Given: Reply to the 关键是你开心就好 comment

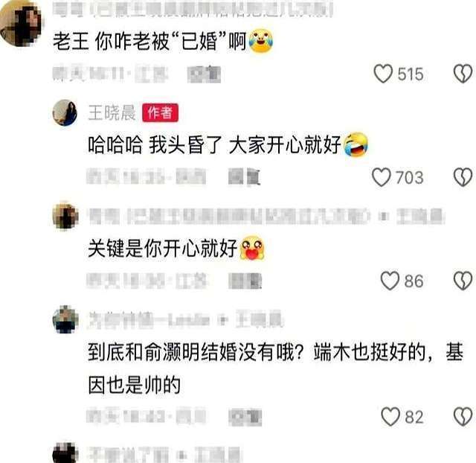Looking at the screenshot, I should (x=245, y=281).
